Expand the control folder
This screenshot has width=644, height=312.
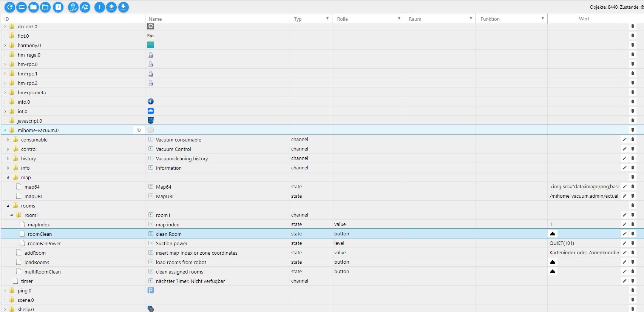[x=8, y=149]
